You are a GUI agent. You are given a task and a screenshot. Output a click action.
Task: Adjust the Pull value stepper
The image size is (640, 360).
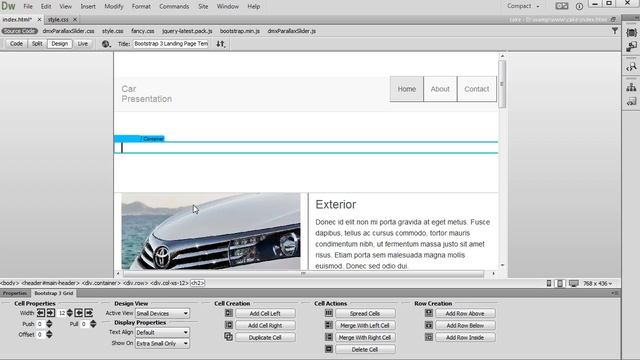pos(93,324)
